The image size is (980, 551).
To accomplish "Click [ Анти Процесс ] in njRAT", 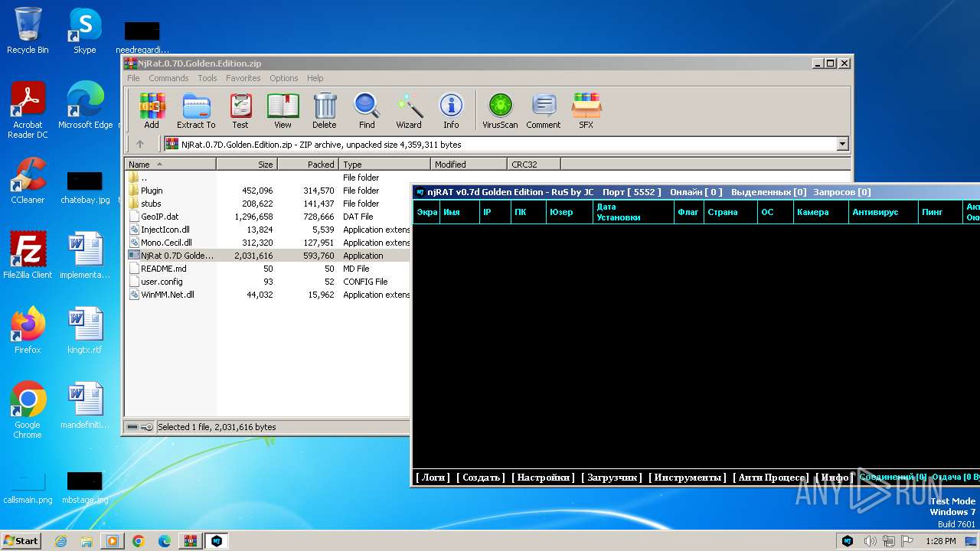I will [771, 478].
